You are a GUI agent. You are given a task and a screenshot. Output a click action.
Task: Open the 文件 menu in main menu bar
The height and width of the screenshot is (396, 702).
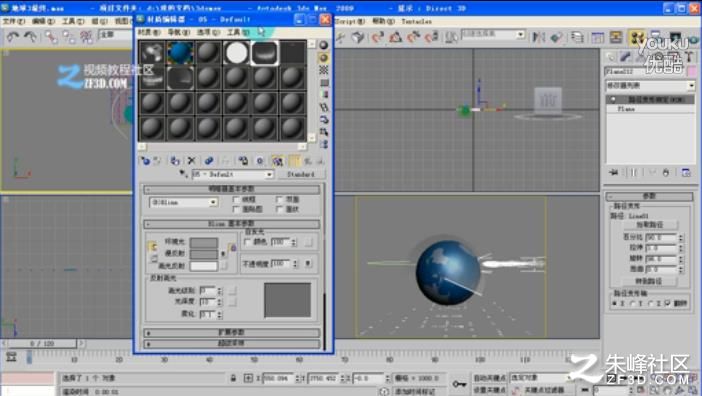point(13,21)
